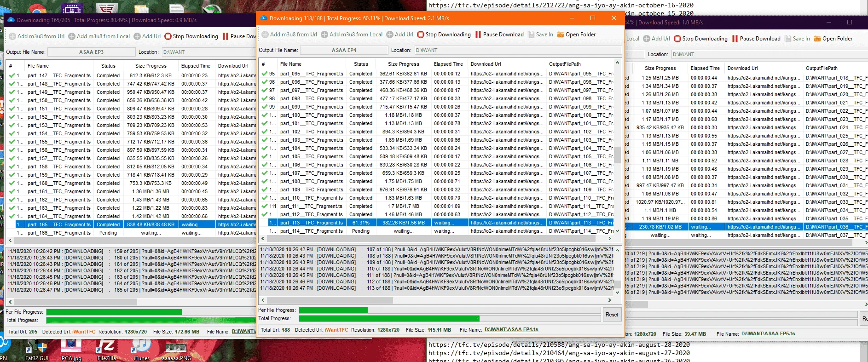Click Save In in ASAA EP5 window
Image resolution: width=868 pixels, height=362 pixels.
[x=797, y=39]
